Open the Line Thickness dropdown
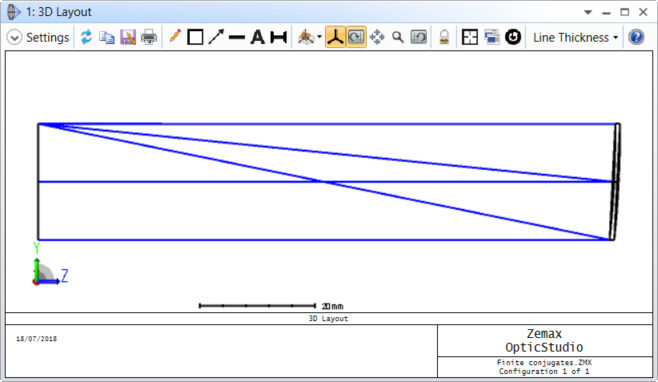The height and width of the screenshot is (382, 658). (x=575, y=37)
